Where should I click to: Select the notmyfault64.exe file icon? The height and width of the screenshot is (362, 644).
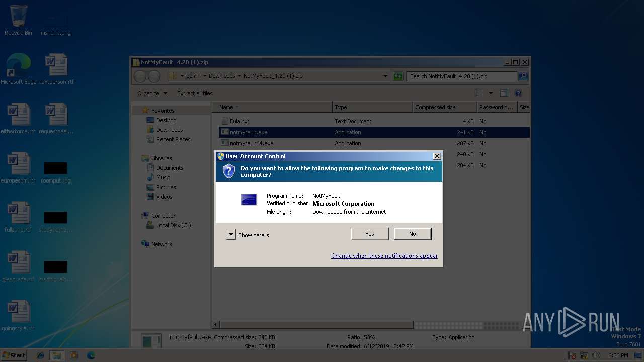click(x=225, y=143)
